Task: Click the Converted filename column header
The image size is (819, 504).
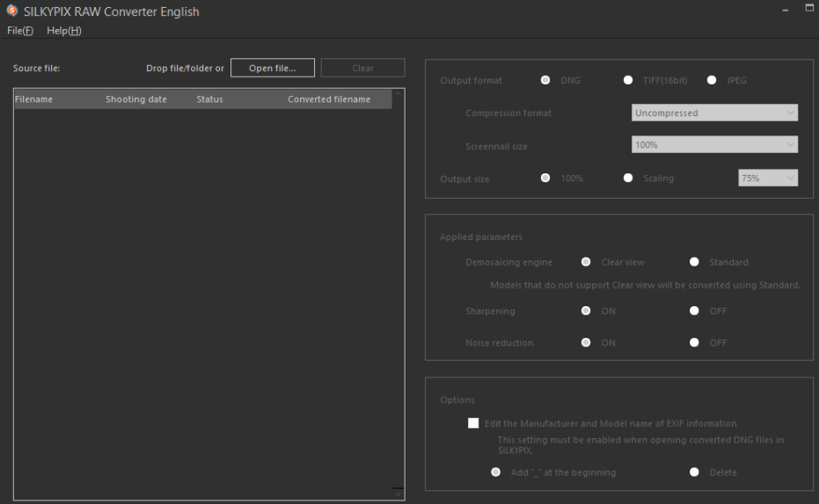Action: [x=329, y=99]
